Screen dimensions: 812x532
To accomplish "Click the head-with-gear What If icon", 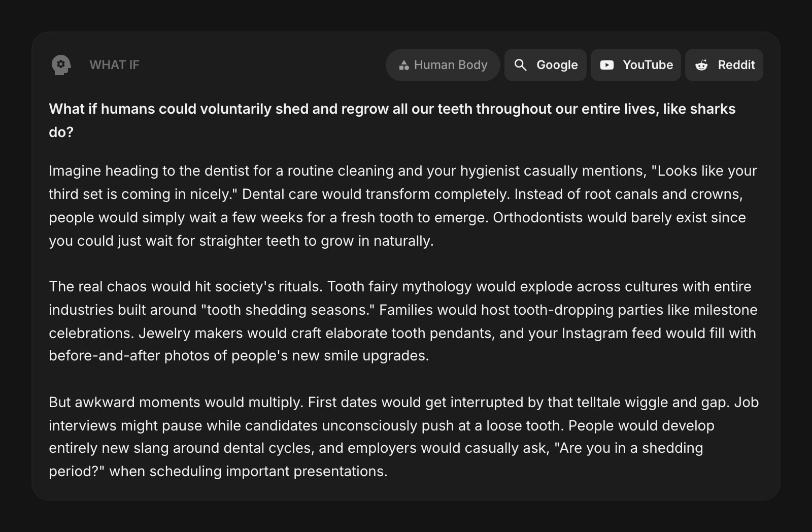I will [x=61, y=65].
